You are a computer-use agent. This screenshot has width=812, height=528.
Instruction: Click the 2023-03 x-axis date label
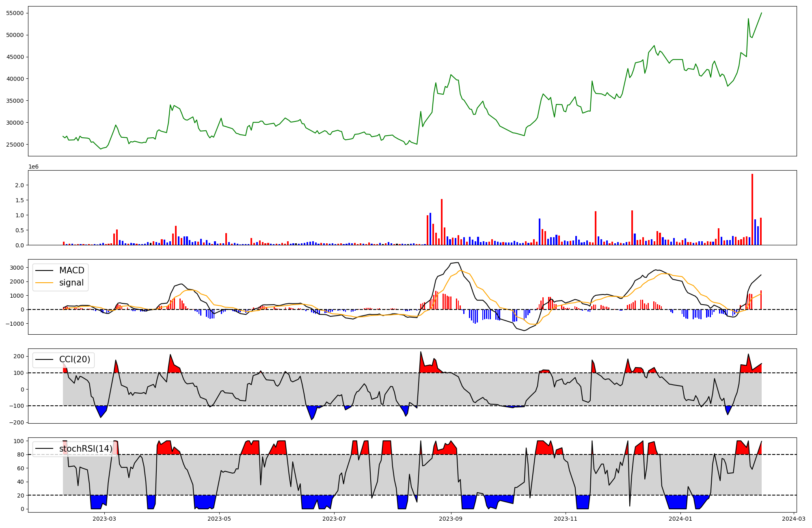coord(104,519)
